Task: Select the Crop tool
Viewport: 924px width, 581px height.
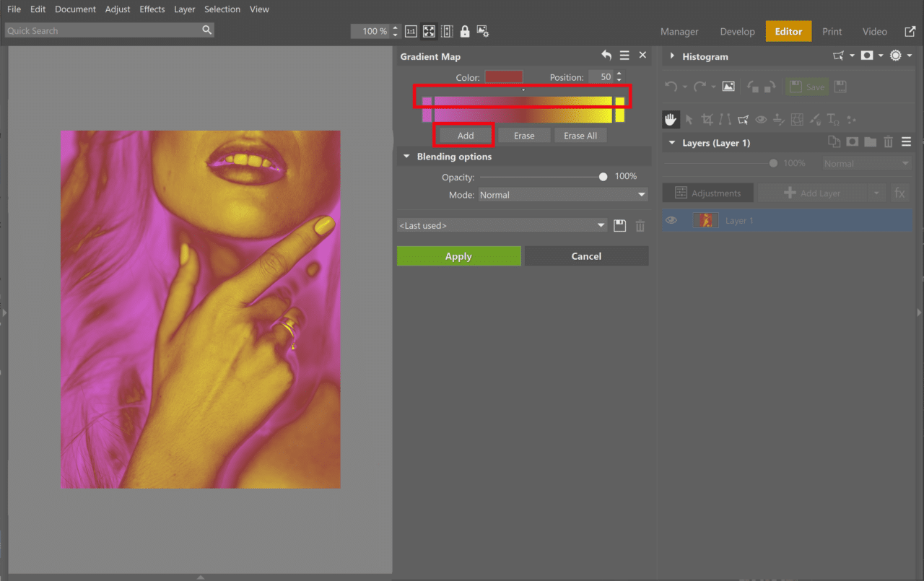Action: coord(707,119)
